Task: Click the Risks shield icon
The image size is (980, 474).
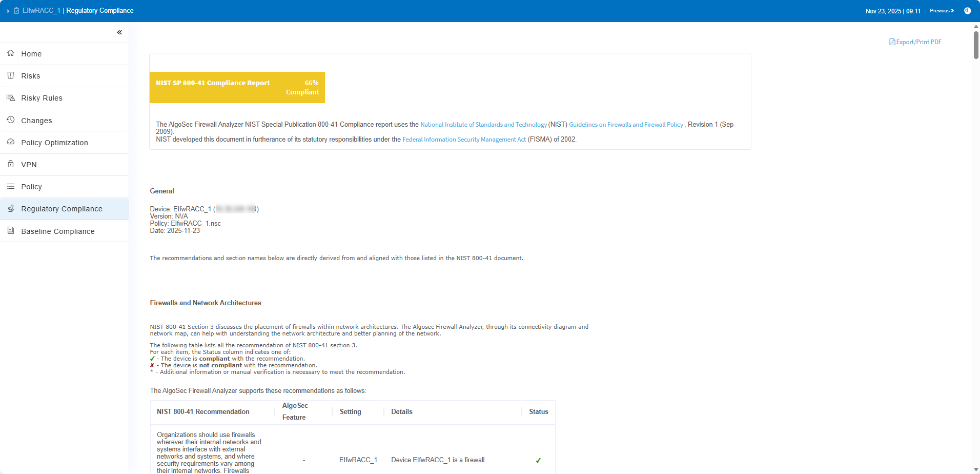Action: (x=11, y=75)
